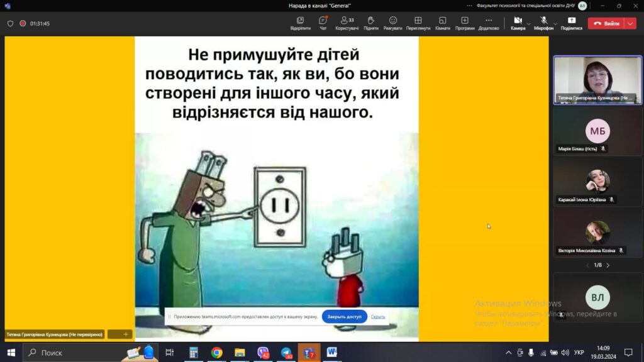Open the Чат panel
This screenshot has height=362, width=644.
coord(323,23)
